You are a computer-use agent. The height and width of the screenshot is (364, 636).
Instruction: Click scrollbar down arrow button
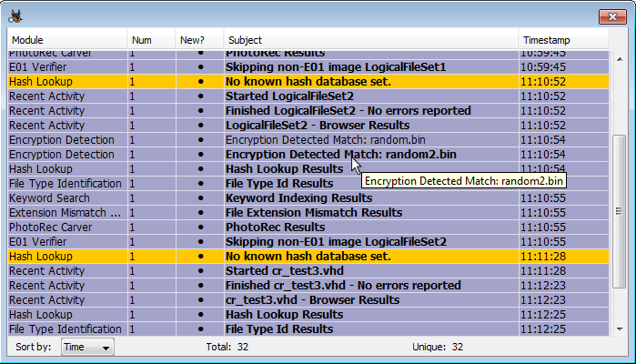(619, 329)
